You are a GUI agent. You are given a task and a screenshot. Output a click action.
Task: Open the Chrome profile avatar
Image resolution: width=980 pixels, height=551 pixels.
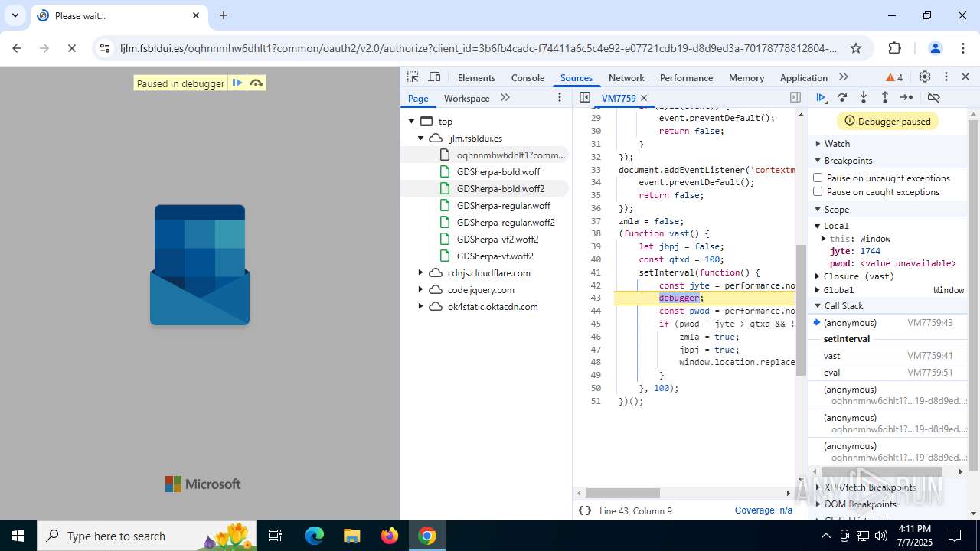tap(936, 48)
